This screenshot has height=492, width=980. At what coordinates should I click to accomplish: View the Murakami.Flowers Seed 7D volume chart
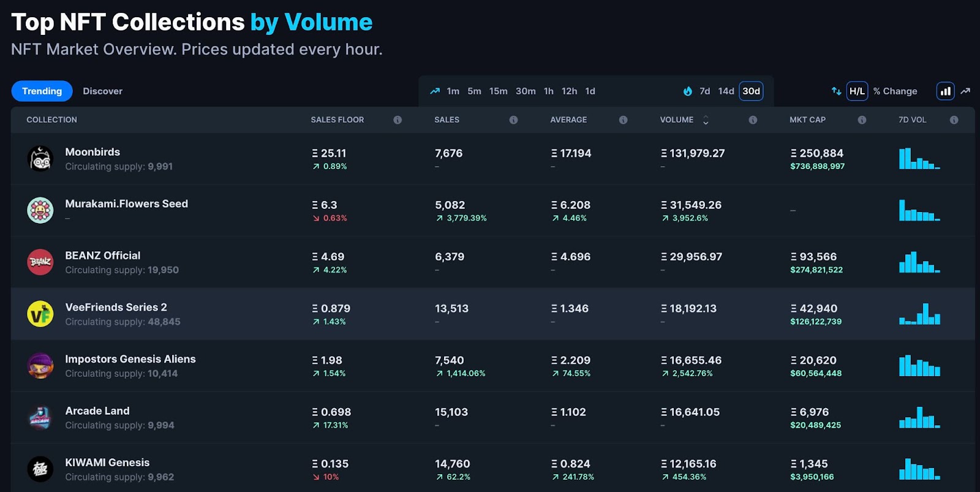(919, 210)
